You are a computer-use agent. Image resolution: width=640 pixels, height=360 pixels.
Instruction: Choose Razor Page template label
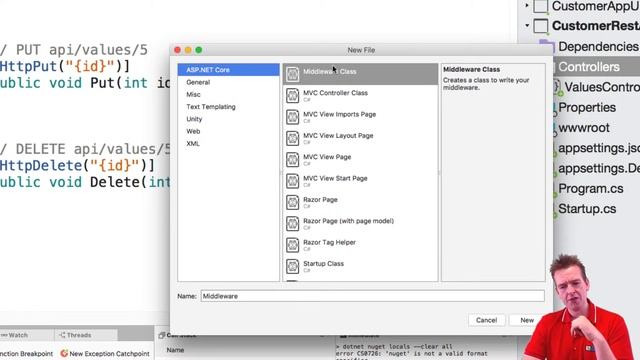click(320, 200)
